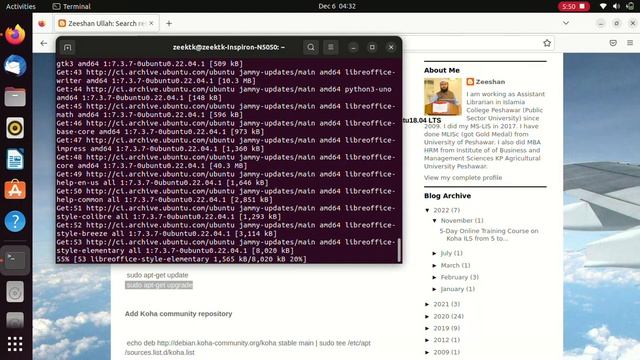Open new terminal tab icon in header
The width and height of the screenshot is (640, 360).
[x=68, y=47]
